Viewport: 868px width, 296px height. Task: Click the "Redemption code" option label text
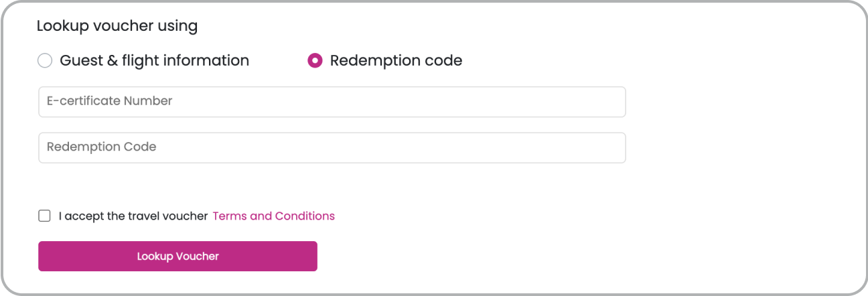click(x=396, y=61)
